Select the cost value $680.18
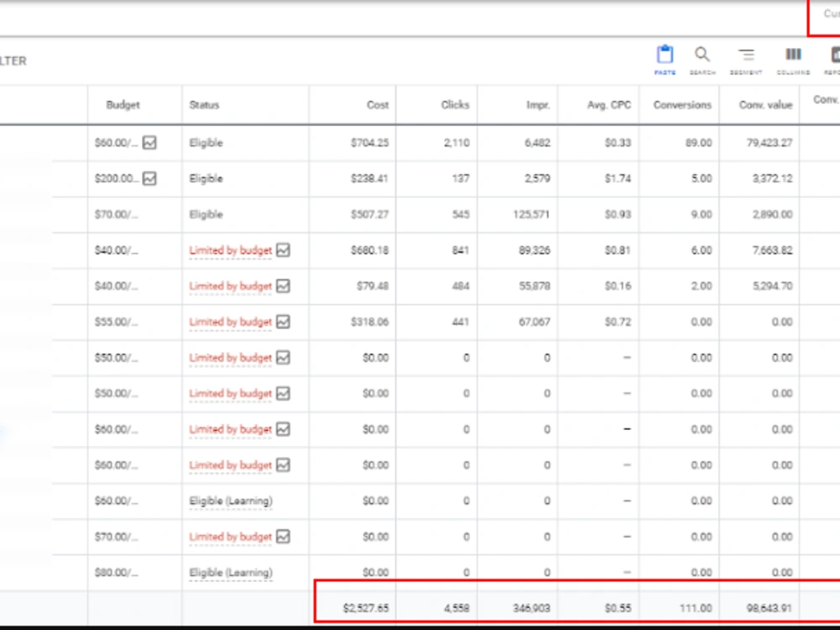 370,250
